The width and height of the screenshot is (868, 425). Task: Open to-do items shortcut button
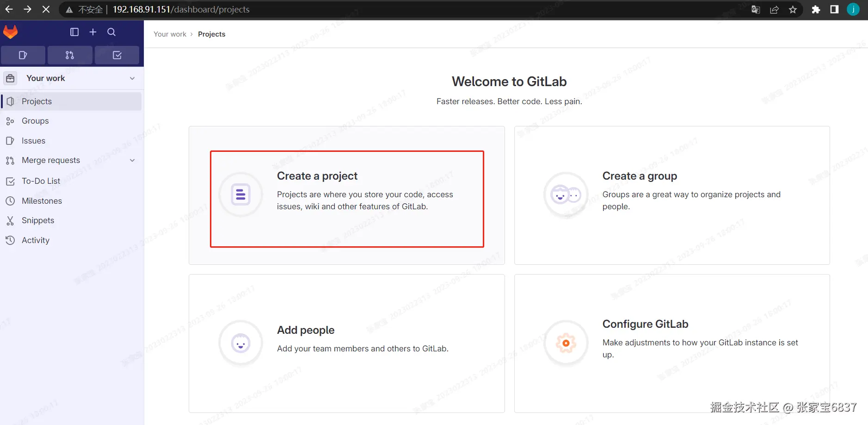coord(117,55)
